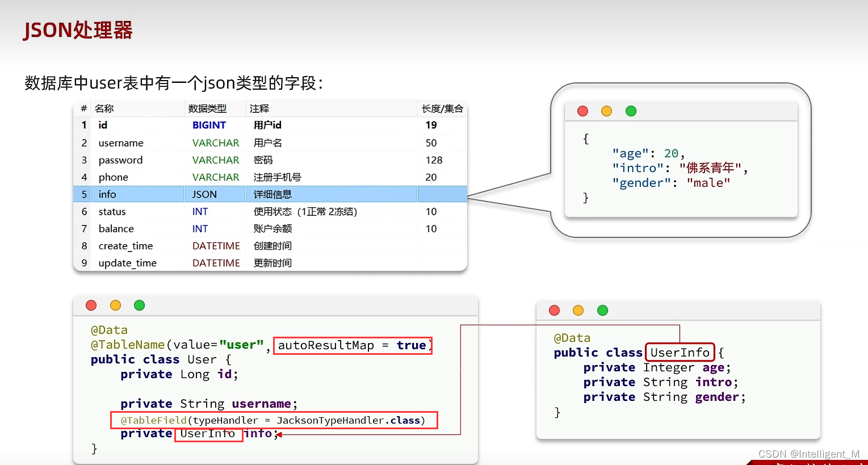Select the info JSON row in table
Image resolution: width=868 pixels, height=465 pixels.
click(270, 194)
